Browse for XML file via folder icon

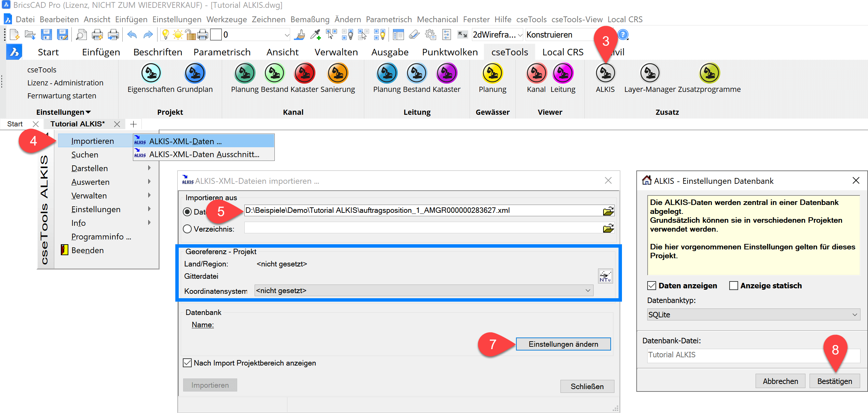608,211
